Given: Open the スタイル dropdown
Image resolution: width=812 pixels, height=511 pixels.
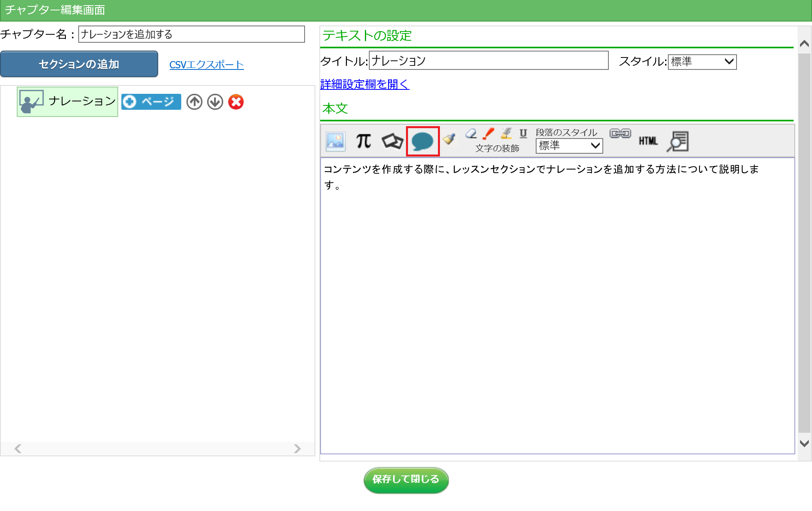Looking at the screenshot, I should pyautogui.click(x=702, y=62).
